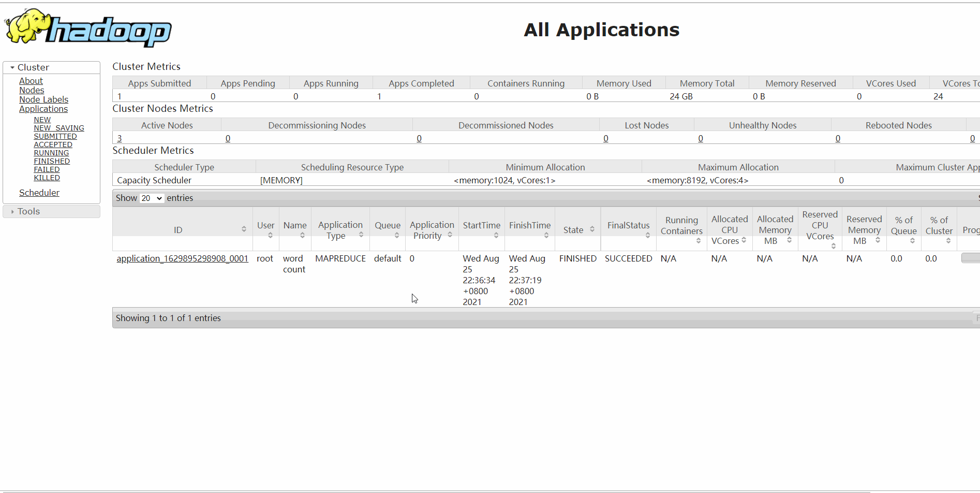Go to the Nodes page
The width and height of the screenshot is (980, 493).
coord(32,90)
